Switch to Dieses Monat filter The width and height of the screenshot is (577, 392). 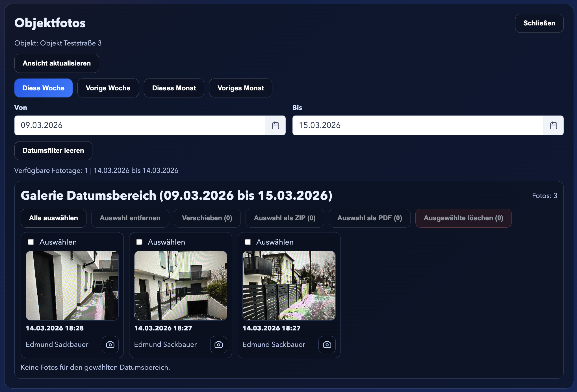click(174, 88)
